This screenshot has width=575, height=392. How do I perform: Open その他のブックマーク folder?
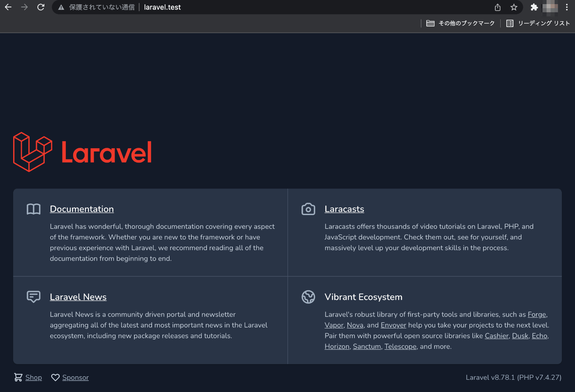tap(460, 23)
